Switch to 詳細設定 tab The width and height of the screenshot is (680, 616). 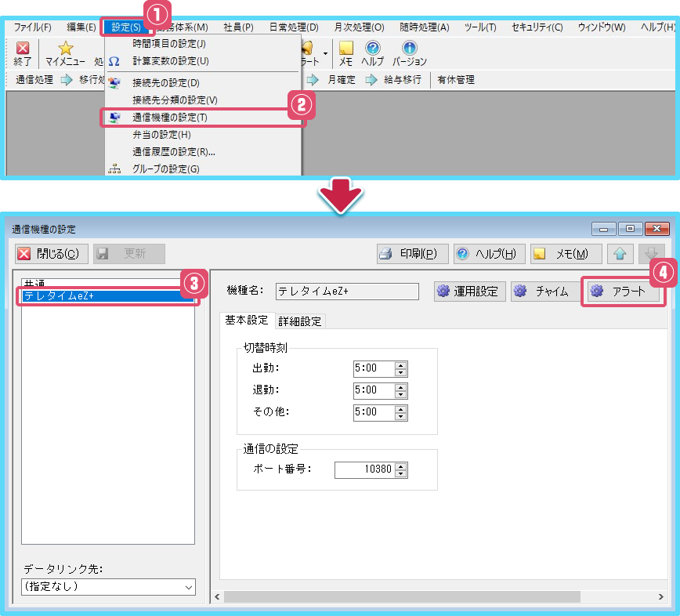pos(300,321)
